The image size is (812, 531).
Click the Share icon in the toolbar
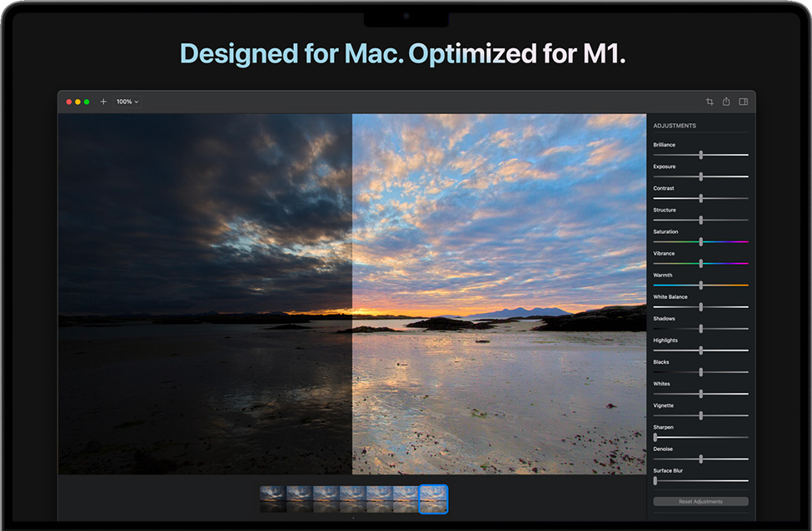coord(726,102)
